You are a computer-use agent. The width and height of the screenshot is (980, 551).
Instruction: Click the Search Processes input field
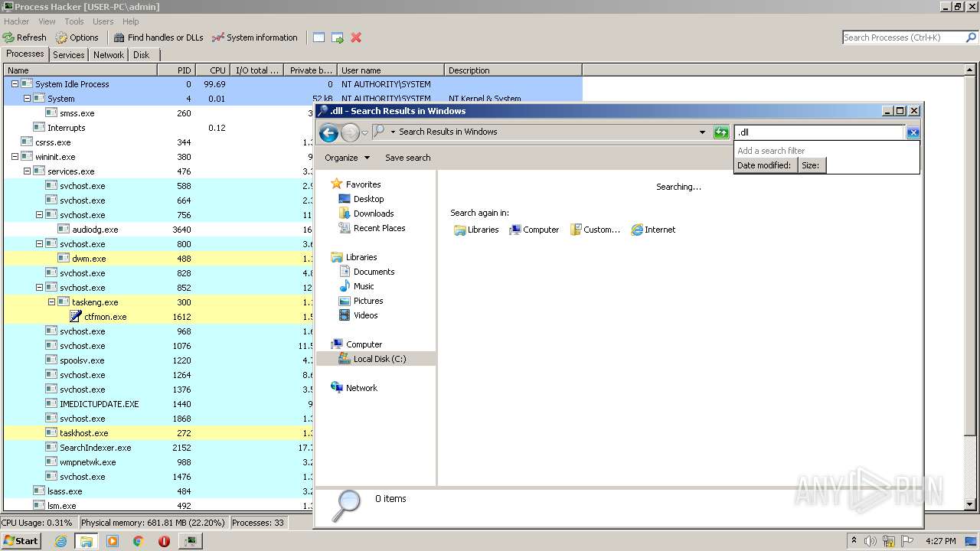pyautogui.click(x=903, y=37)
